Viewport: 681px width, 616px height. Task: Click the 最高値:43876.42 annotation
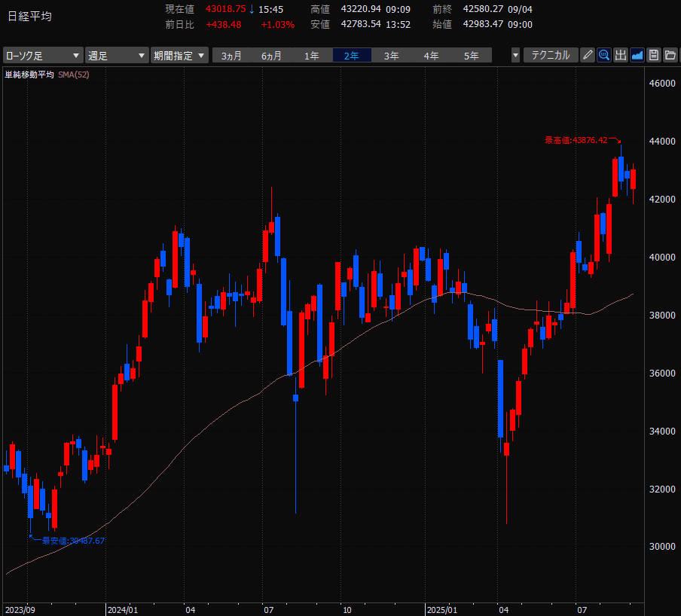(576, 140)
